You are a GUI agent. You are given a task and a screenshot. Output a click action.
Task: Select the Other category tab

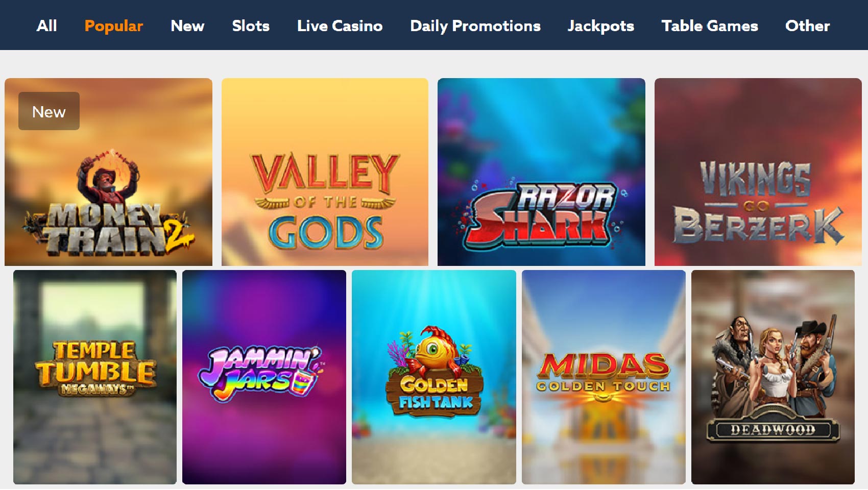[x=808, y=26]
